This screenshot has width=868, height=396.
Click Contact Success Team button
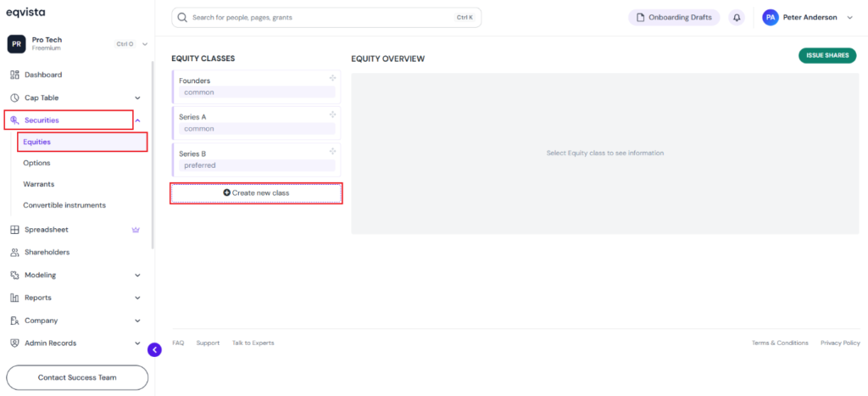(x=77, y=377)
